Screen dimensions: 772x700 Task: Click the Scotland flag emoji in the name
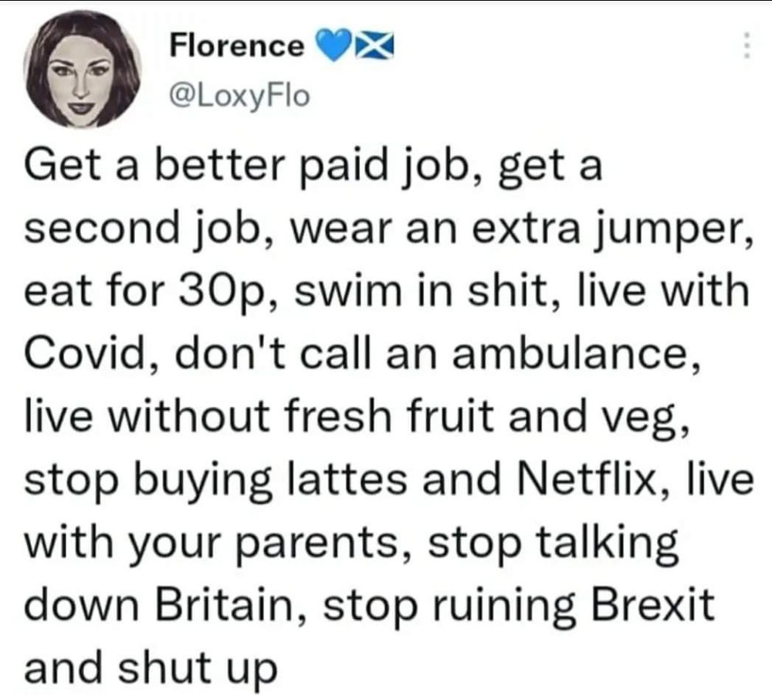pyautogui.click(x=375, y=46)
